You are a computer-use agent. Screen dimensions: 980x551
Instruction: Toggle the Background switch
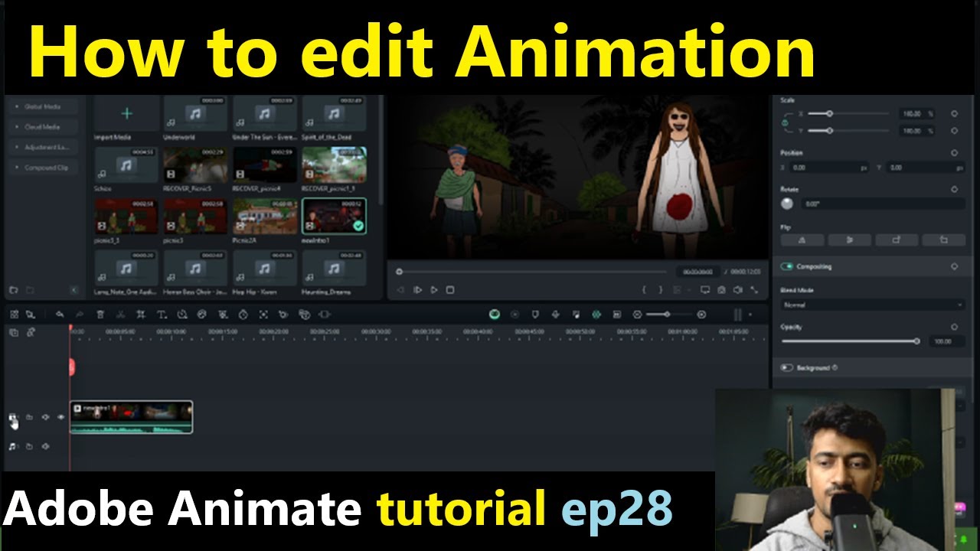click(x=786, y=368)
